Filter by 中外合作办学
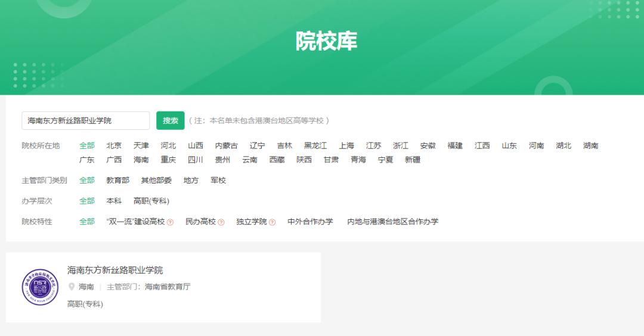644x336 pixels. click(x=310, y=222)
